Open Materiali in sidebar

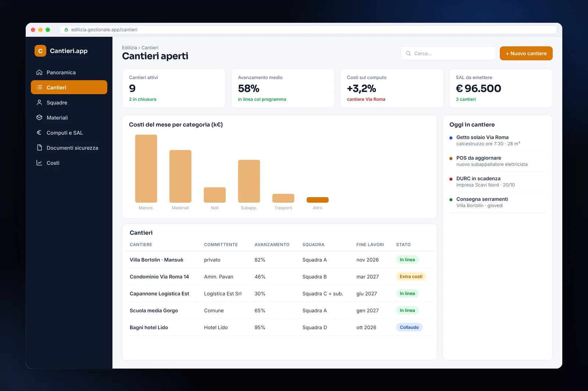[69, 118]
